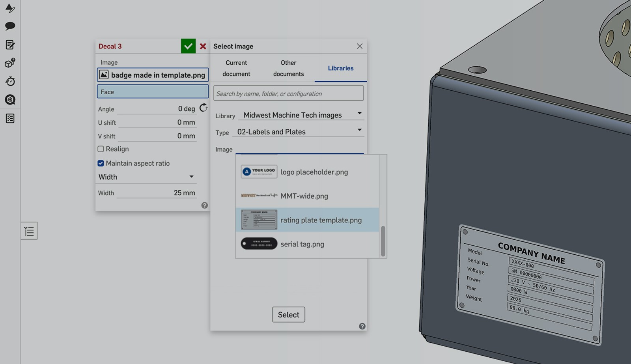Screen dimensions: 631x364
Task: Open the comments speech bubble icon
Action: click(x=10, y=26)
